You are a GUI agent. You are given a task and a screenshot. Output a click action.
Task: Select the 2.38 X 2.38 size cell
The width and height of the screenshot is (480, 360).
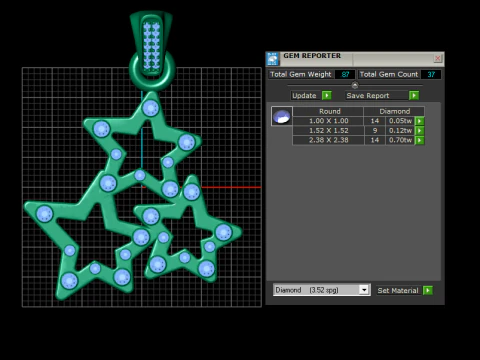pos(328,140)
